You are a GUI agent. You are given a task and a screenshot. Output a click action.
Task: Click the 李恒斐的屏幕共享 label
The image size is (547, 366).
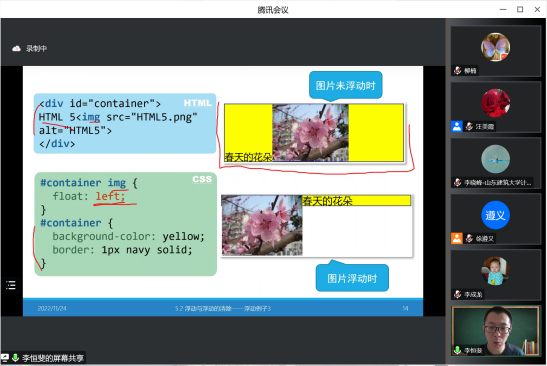coord(53,358)
